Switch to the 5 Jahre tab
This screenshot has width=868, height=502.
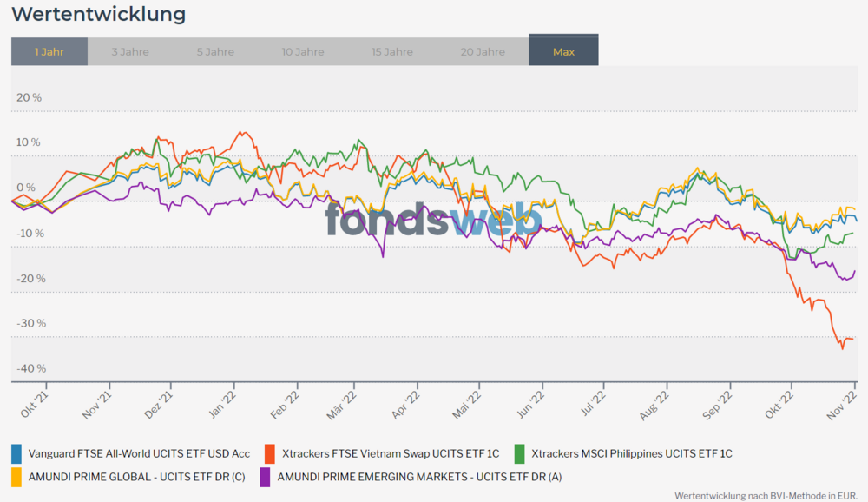pyautogui.click(x=215, y=51)
